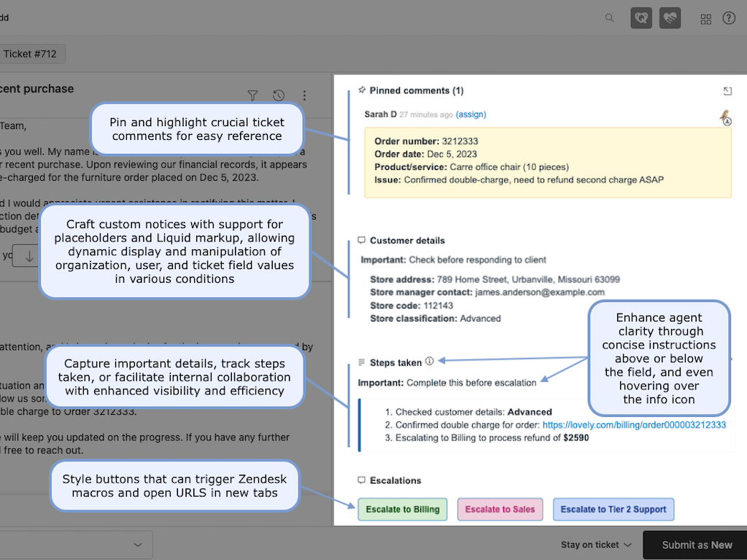
Task: Select the heart-with-magnifier app icon
Action: click(641, 17)
